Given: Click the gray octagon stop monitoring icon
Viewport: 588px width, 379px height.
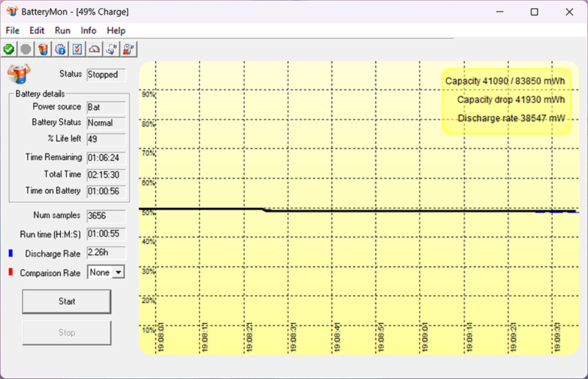Looking at the screenshot, I should pyautogui.click(x=26, y=49).
